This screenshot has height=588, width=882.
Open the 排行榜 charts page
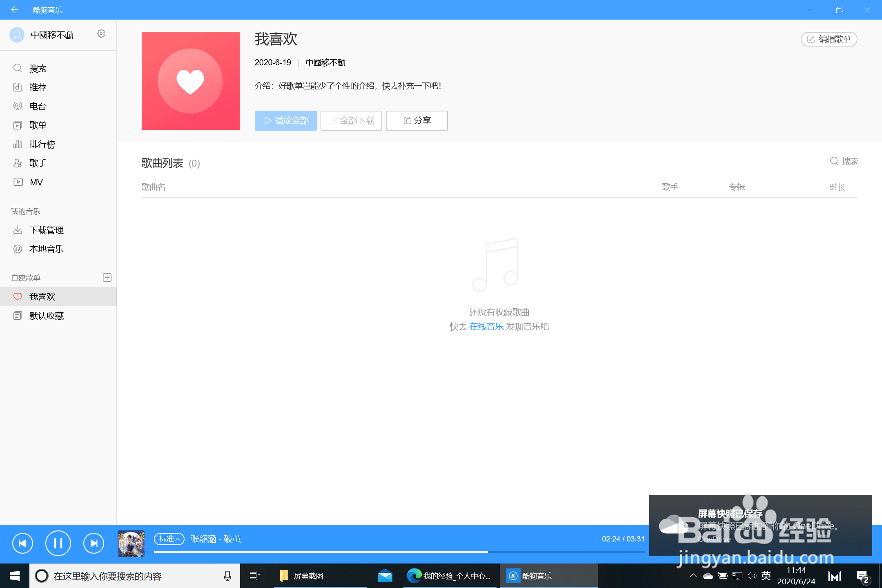coord(41,144)
